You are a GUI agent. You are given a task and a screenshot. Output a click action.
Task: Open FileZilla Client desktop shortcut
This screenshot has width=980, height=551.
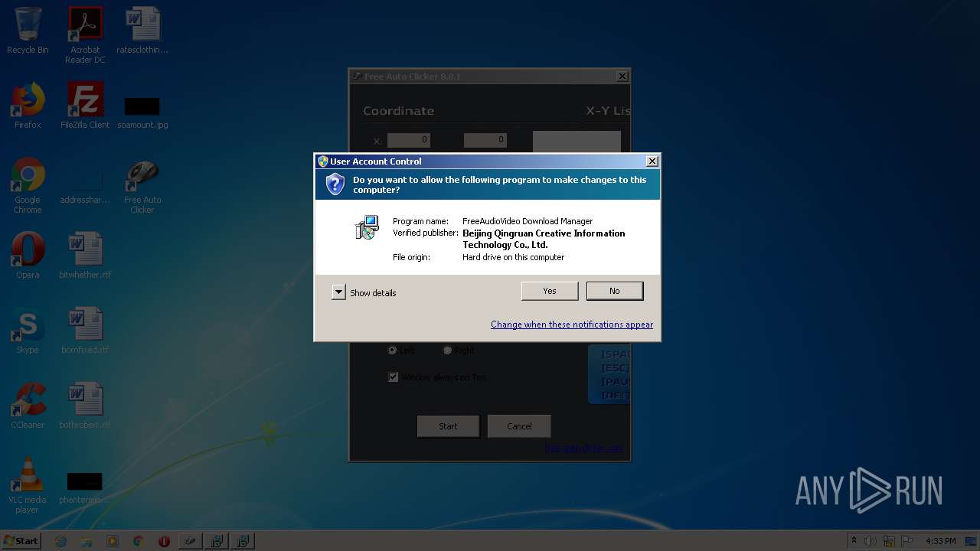pyautogui.click(x=85, y=106)
